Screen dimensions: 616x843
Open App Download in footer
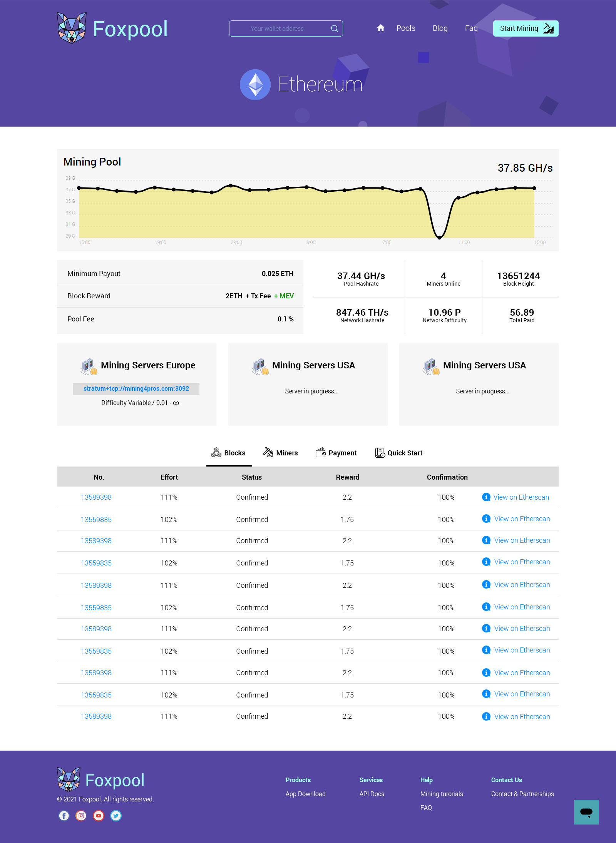point(305,794)
